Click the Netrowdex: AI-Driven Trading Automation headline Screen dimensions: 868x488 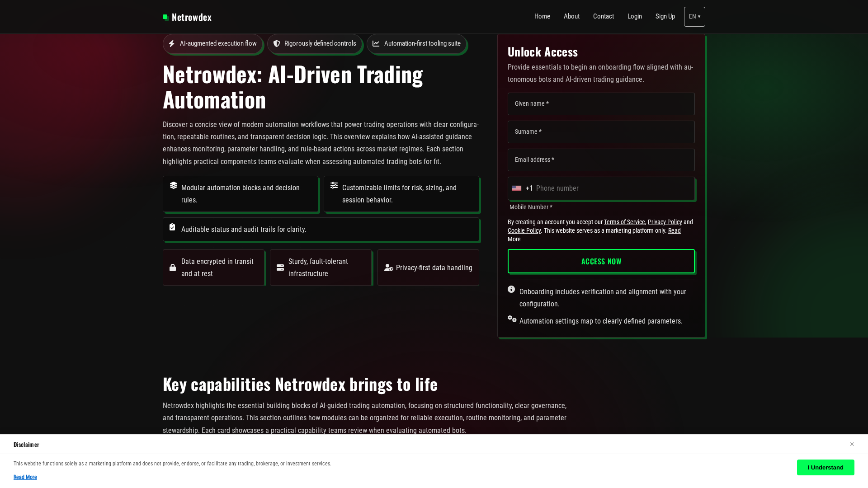293,87
